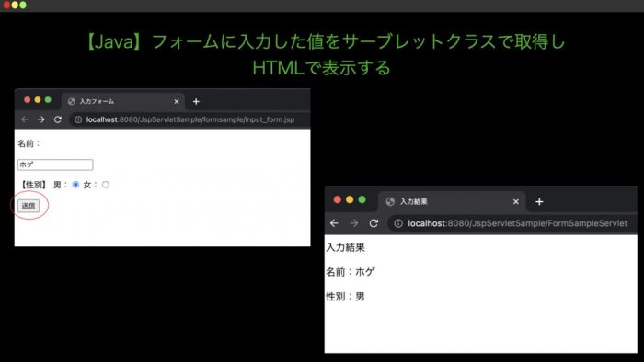The height and width of the screenshot is (362, 644).
Task: Go back in 入力結果 browser window
Action: (x=334, y=223)
